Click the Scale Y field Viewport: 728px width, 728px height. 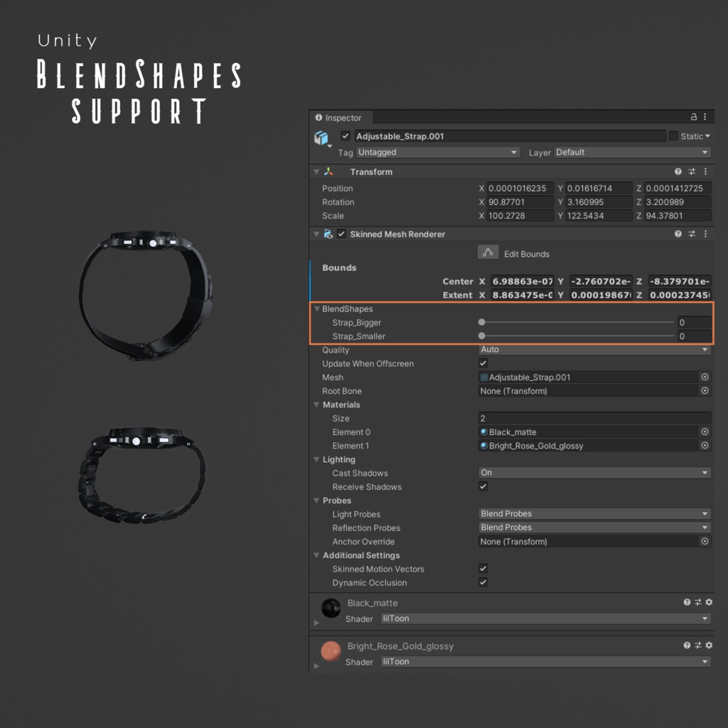(x=599, y=216)
